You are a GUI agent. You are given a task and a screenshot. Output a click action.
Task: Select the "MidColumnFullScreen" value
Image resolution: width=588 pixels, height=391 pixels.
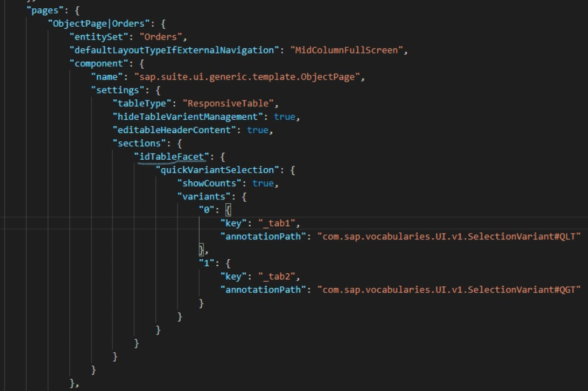click(x=346, y=50)
